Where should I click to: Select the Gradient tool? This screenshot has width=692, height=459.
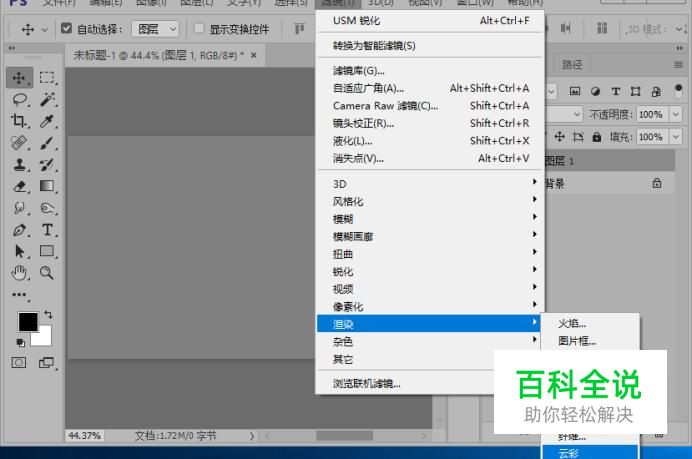(47, 186)
